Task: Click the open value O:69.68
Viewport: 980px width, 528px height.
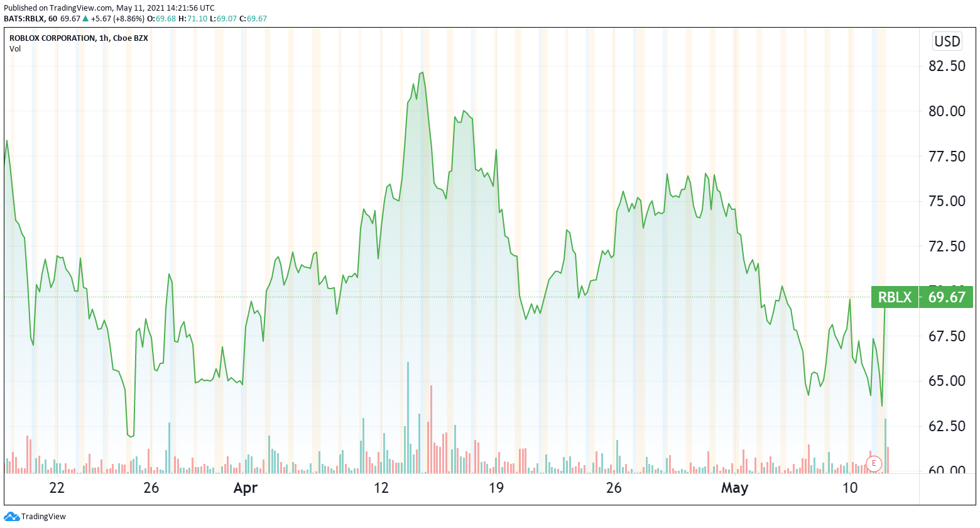Action: coord(161,18)
